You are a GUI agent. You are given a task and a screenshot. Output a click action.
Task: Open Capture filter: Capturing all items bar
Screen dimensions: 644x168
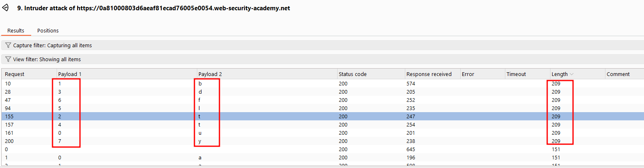[x=322, y=45]
